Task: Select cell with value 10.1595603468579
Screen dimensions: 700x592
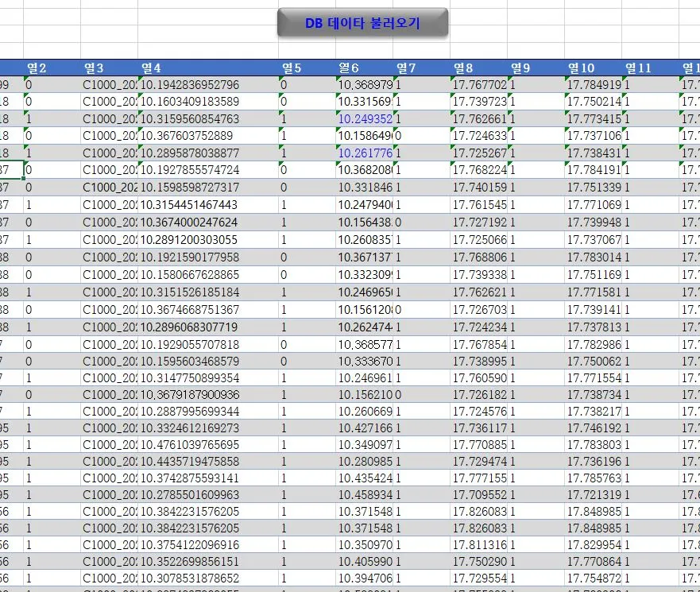Action: point(208,362)
